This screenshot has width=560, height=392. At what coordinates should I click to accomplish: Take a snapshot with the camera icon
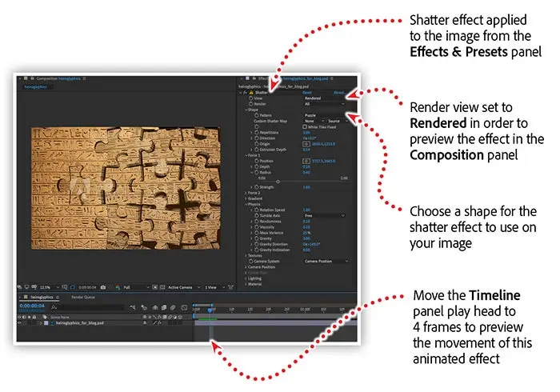[103, 287]
